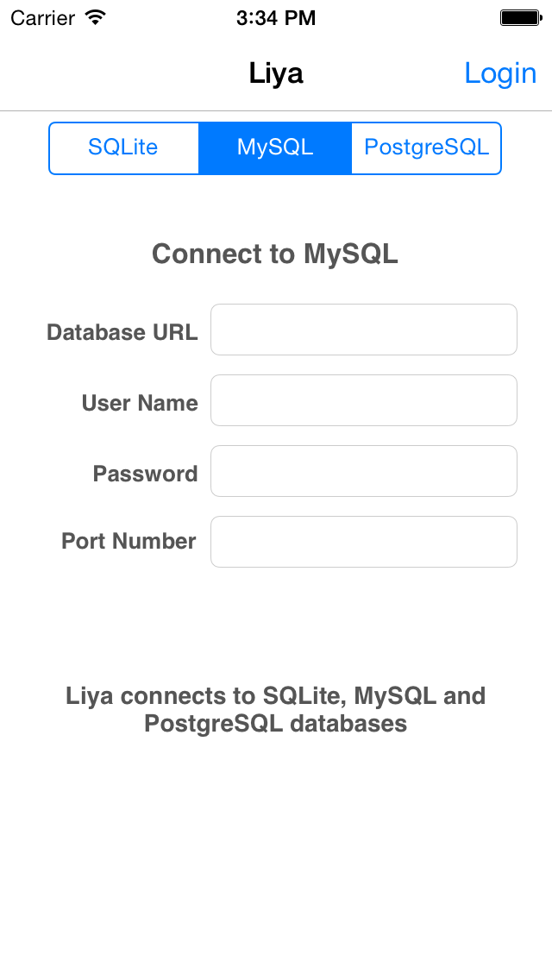Click the Password label text

145,474
